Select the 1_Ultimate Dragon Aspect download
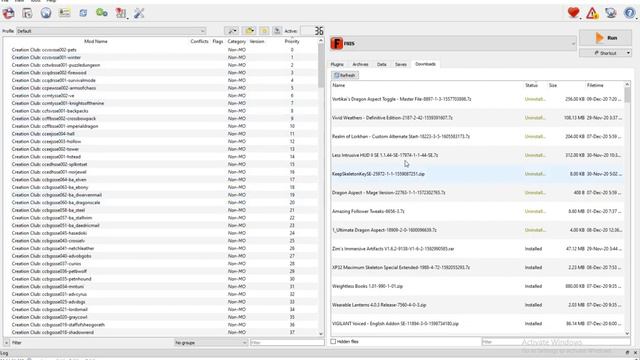Screen dimensions: 640x360 point(477,230)
